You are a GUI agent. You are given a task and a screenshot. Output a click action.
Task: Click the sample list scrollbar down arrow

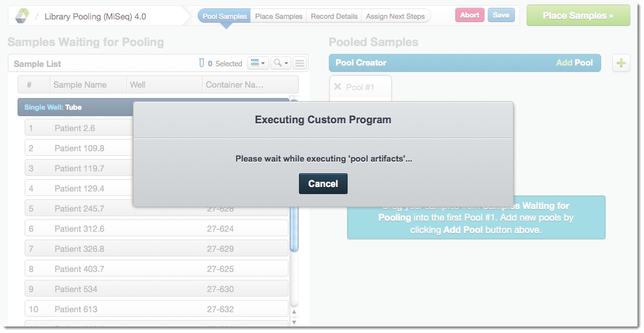pyautogui.click(x=294, y=321)
